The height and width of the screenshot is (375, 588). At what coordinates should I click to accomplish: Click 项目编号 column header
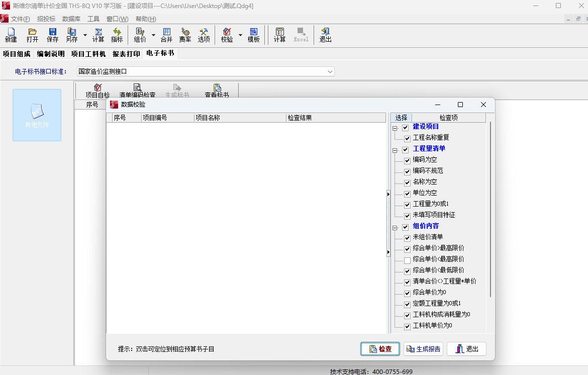(168, 118)
